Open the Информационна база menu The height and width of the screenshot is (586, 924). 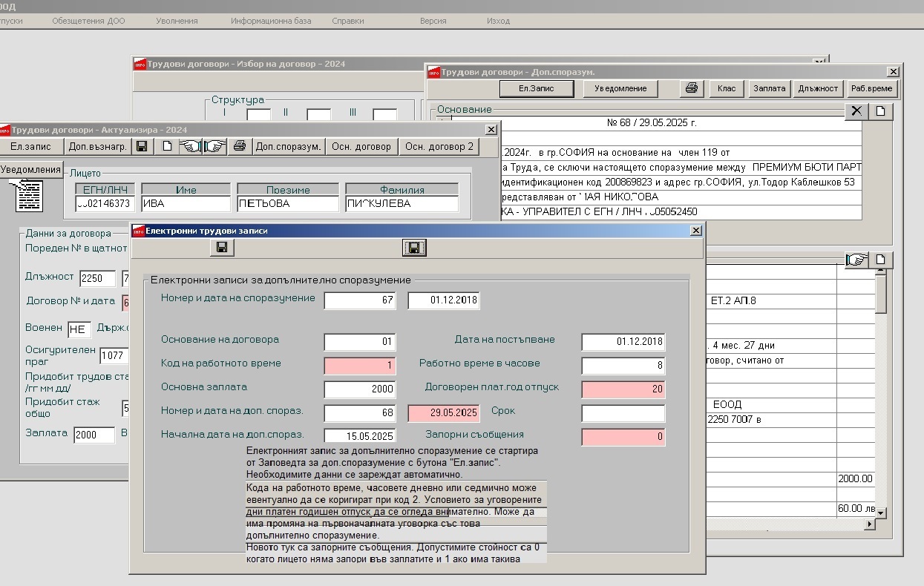coord(271,21)
